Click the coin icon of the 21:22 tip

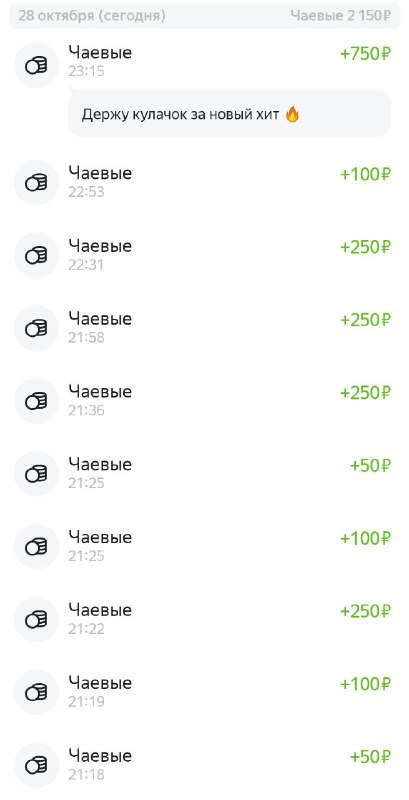point(36,619)
